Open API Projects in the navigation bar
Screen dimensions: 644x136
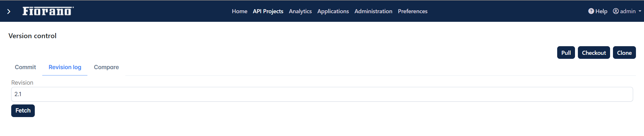click(268, 11)
